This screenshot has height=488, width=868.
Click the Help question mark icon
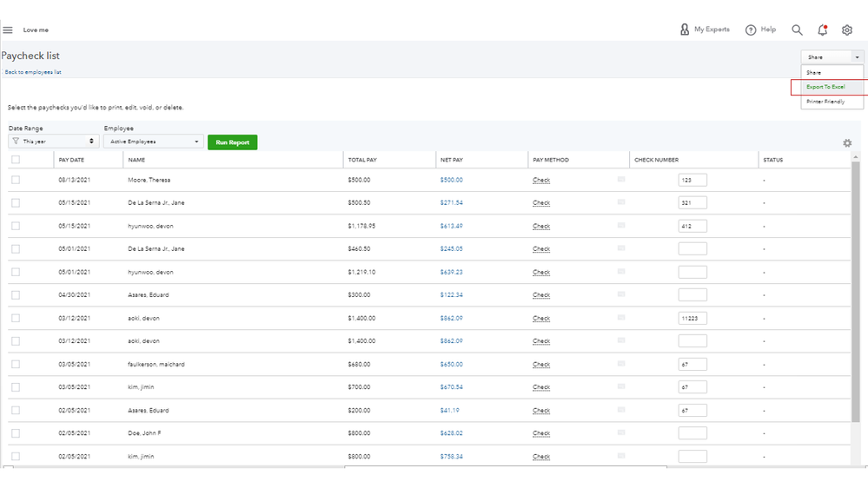(x=751, y=30)
